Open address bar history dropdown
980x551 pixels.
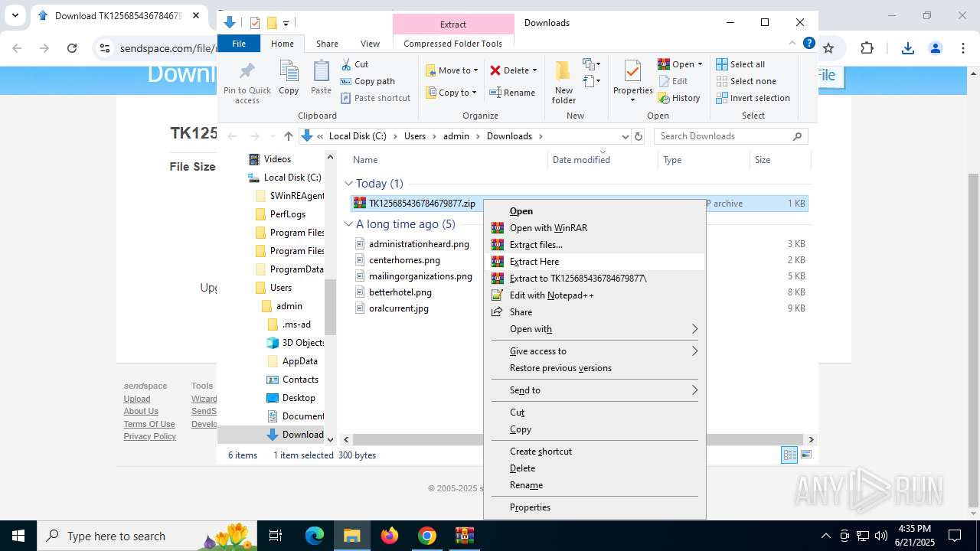(x=625, y=136)
